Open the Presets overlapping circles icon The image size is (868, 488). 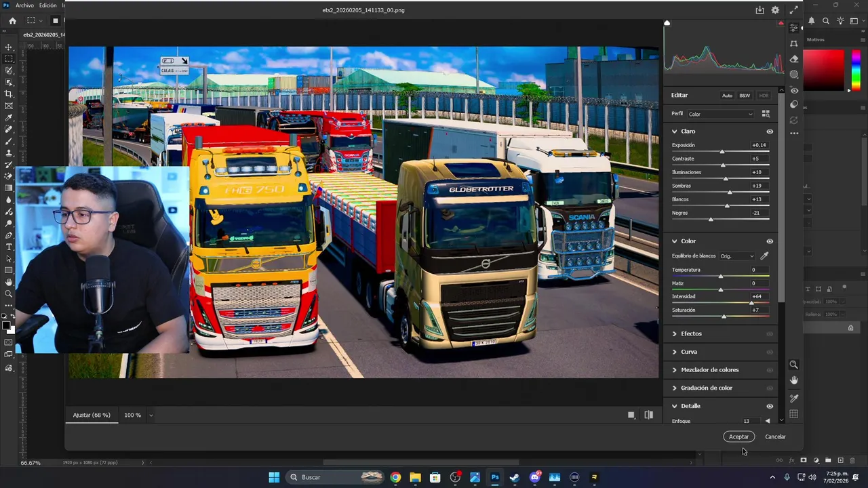(794, 104)
